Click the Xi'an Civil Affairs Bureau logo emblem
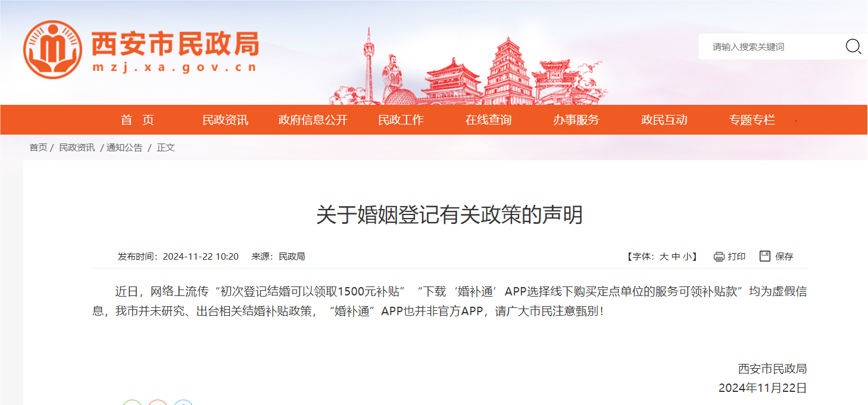 pyautogui.click(x=52, y=49)
